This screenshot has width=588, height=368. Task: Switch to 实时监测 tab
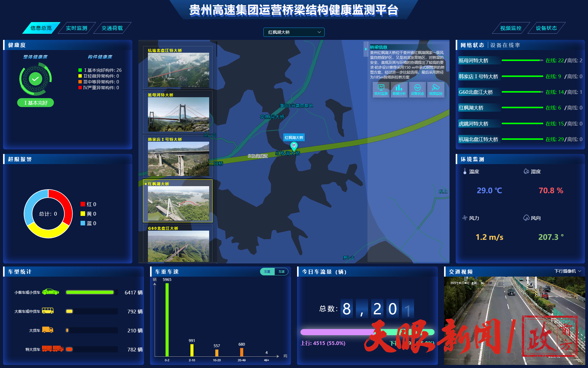(x=77, y=28)
